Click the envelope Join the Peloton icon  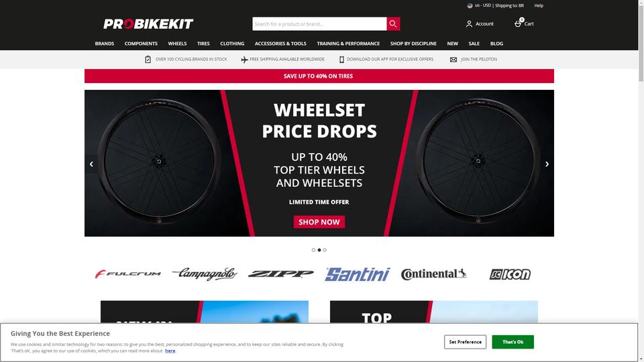click(x=453, y=60)
